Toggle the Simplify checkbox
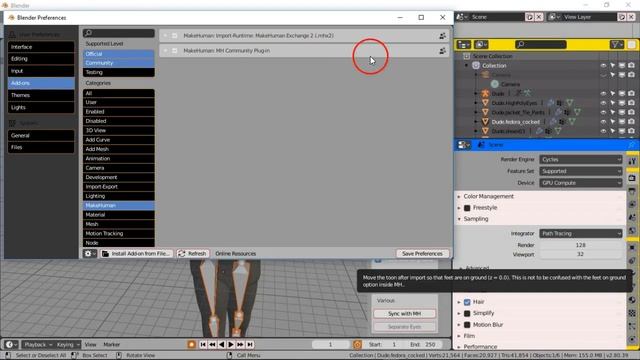640x360 pixels. pyautogui.click(x=467, y=313)
